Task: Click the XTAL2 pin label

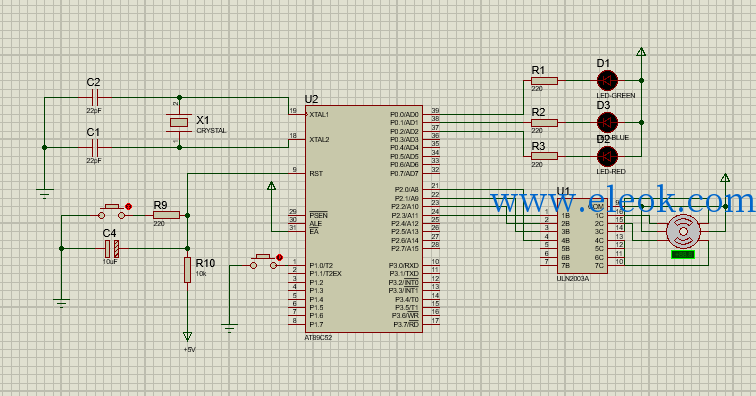Action: click(x=319, y=139)
